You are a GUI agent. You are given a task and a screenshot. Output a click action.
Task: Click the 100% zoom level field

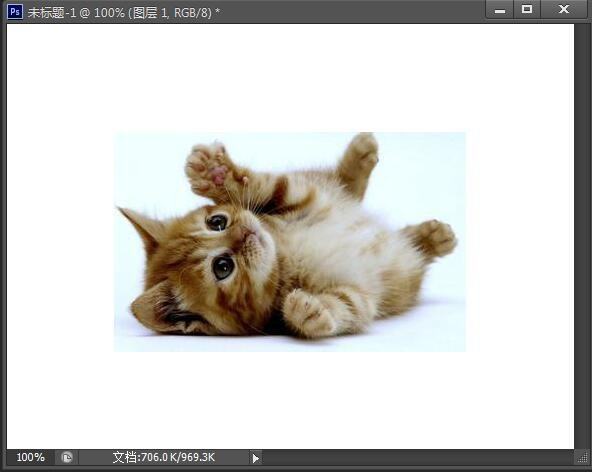pos(30,458)
